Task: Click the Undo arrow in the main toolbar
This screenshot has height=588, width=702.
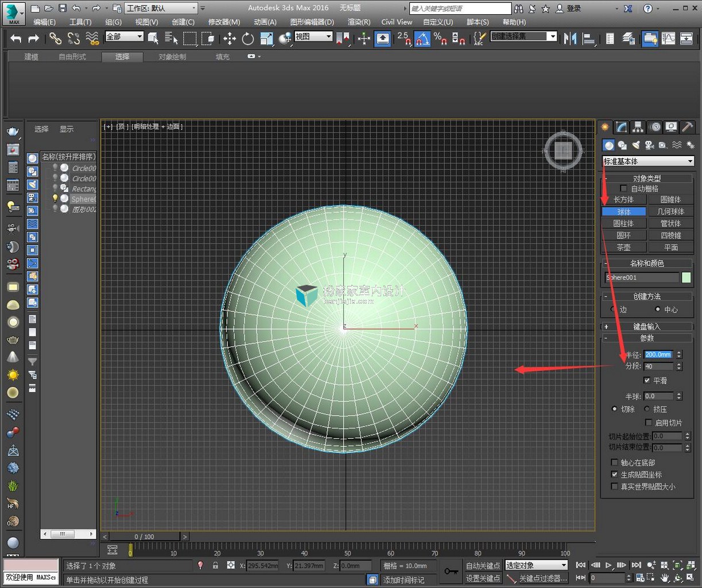Action: click(16, 38)
